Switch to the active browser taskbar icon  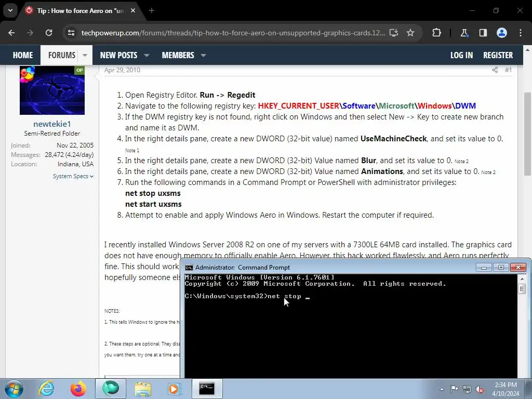coord(111,389)
